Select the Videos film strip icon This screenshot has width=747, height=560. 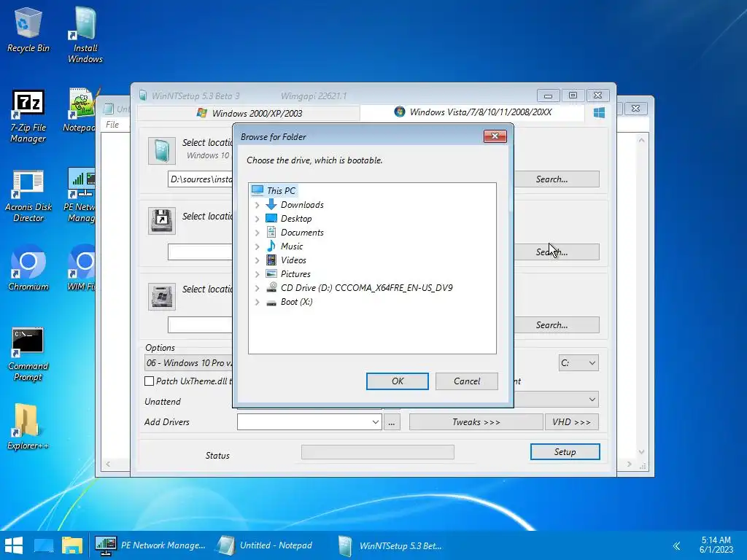point(271,260)
